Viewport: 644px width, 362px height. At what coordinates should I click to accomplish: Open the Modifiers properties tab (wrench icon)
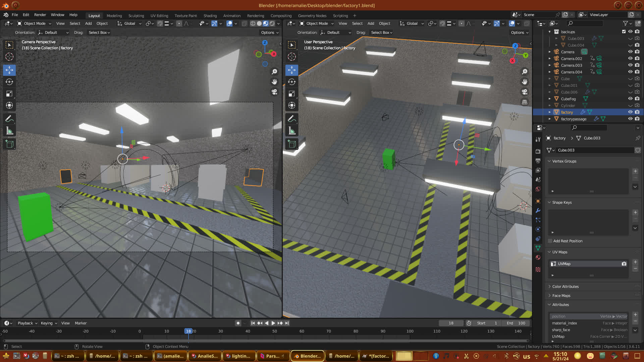(538, 210)
